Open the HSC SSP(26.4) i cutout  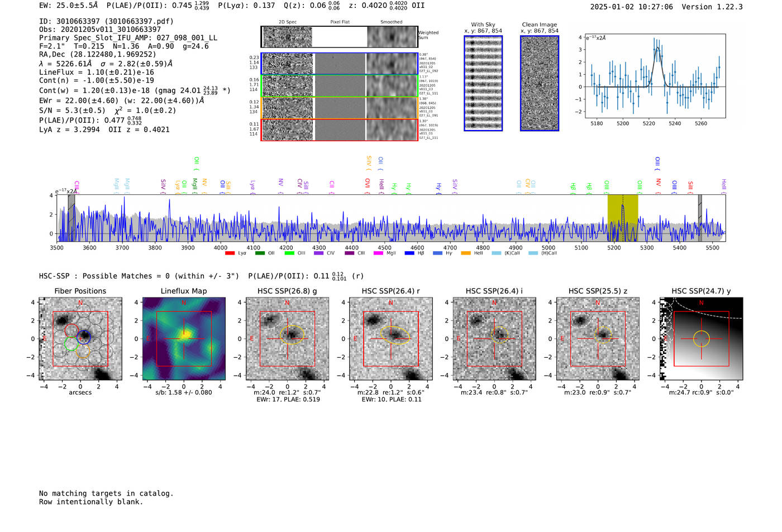494,339
